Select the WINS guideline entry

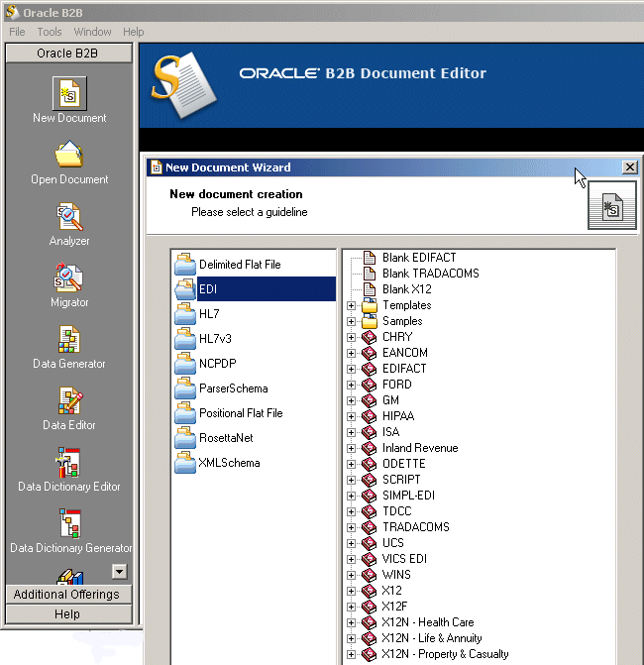pos(396,575)
